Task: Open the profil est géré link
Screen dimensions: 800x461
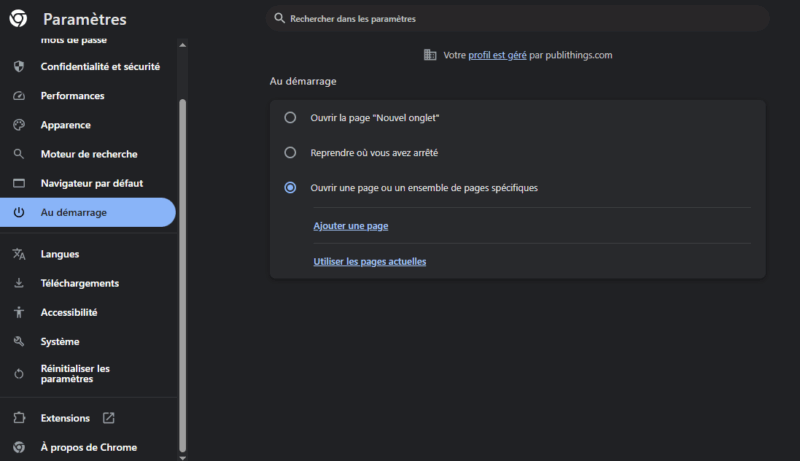Action: coord(497,55)
